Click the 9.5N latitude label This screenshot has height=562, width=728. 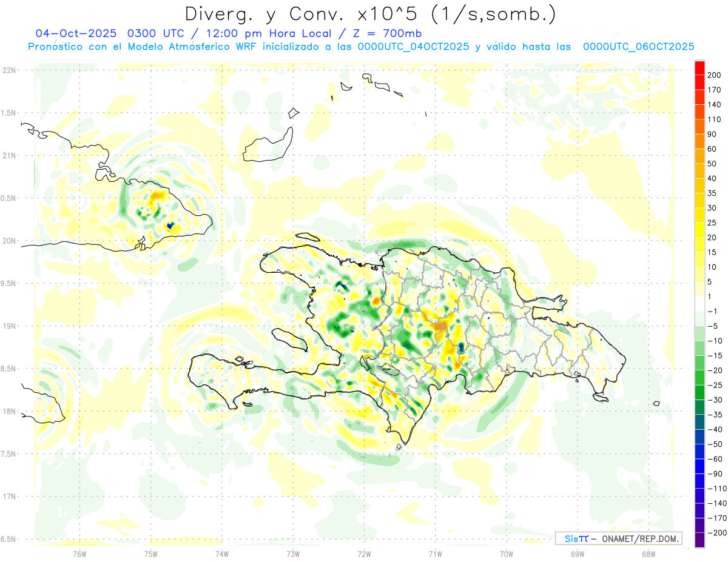click(x=9, y=284)
